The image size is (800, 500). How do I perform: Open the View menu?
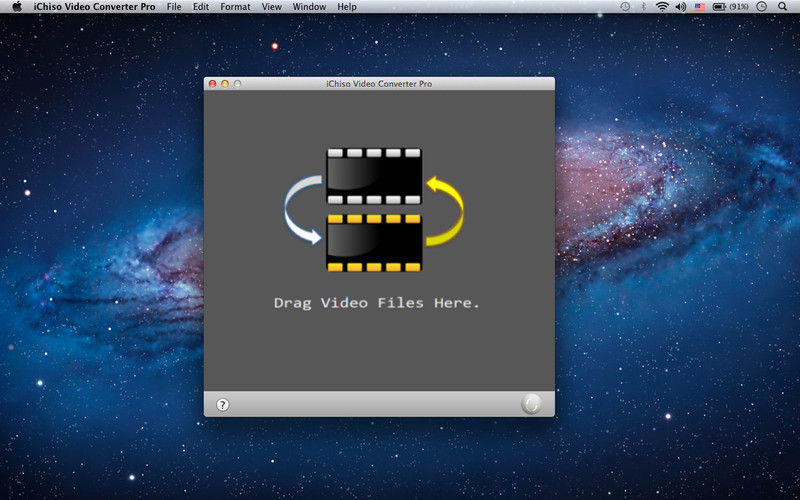click(271, 7)
